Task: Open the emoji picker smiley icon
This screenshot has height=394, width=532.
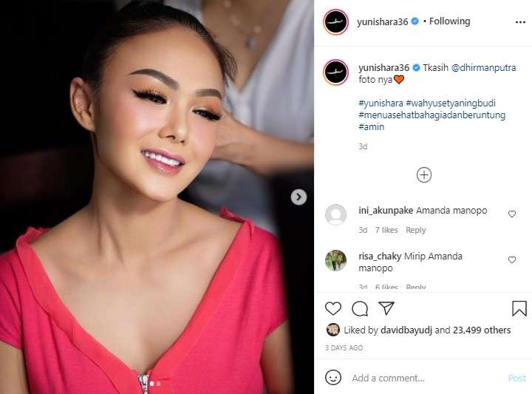Action: [x=332, y=378]
